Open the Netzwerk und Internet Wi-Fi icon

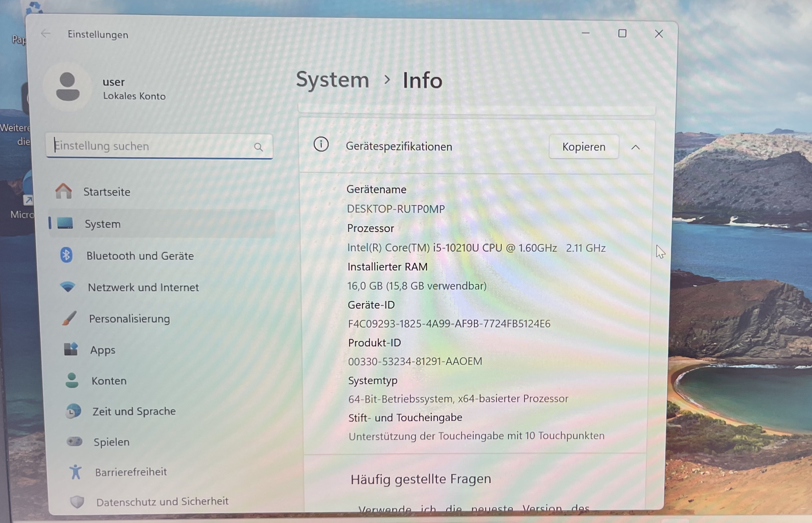point(68,287)
